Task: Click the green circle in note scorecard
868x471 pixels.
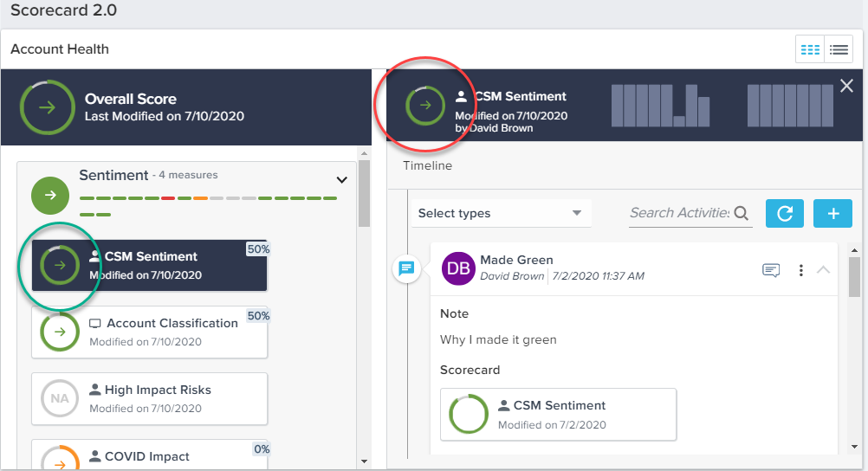Action: [469, 414]
